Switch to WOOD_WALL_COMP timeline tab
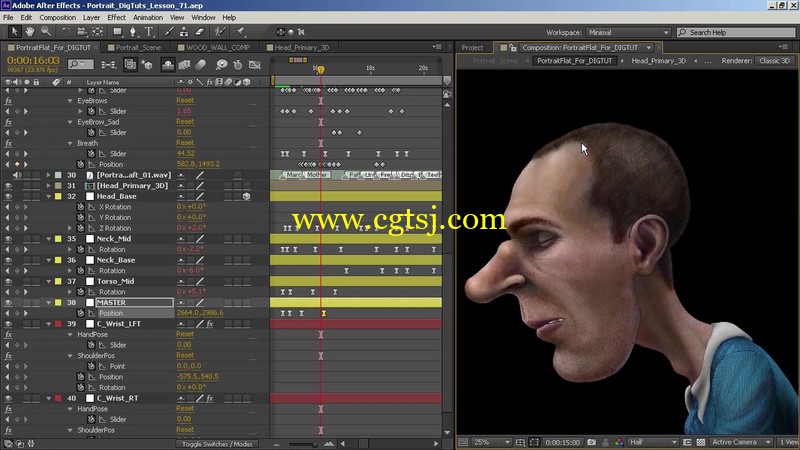This screenshot has width=800, height=450. pyautogui.click(x=218, y=47)
